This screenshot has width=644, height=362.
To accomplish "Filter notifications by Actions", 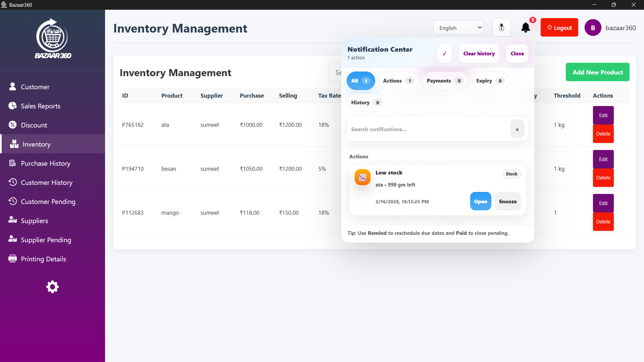I will [398, 81].
